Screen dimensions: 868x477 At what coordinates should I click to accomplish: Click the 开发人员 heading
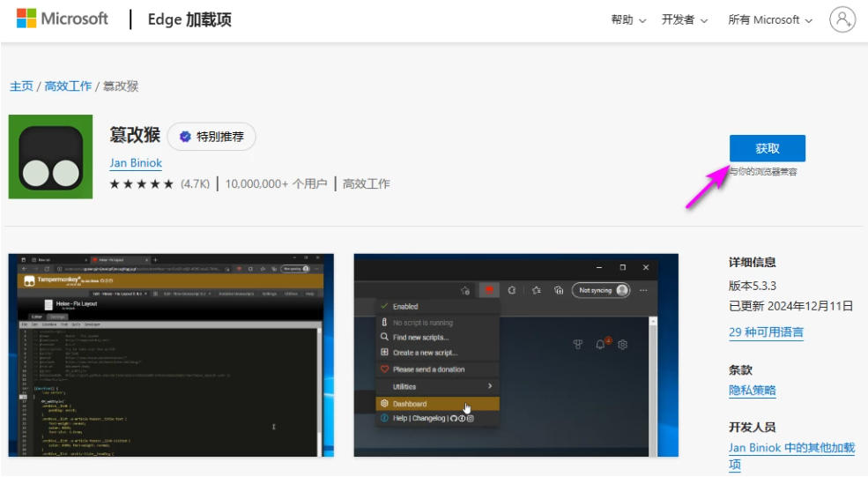[752, 427]
